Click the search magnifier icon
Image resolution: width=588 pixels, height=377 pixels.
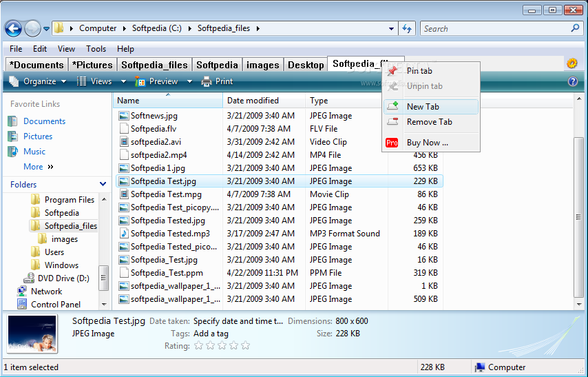575,28
